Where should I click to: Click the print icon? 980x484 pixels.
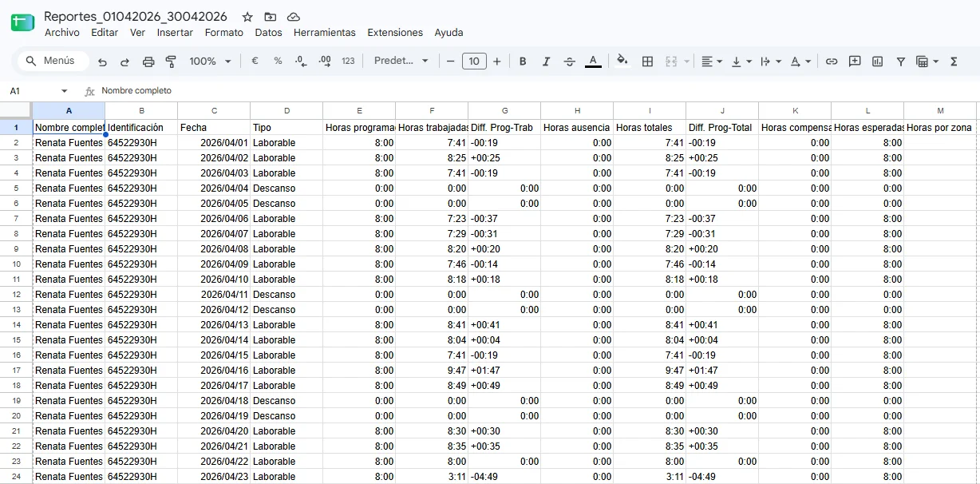tap(148, 61)
